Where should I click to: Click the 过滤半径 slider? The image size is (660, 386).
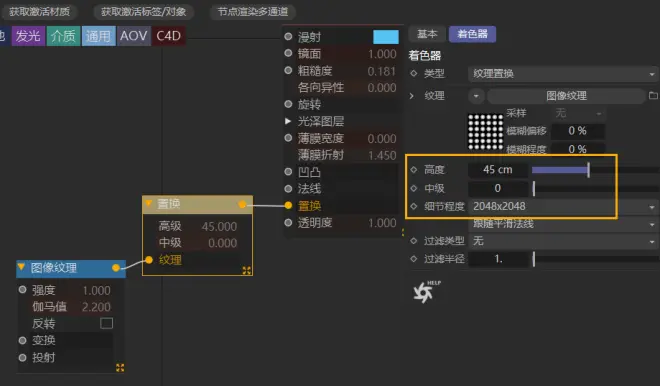(x=595, y=259)
